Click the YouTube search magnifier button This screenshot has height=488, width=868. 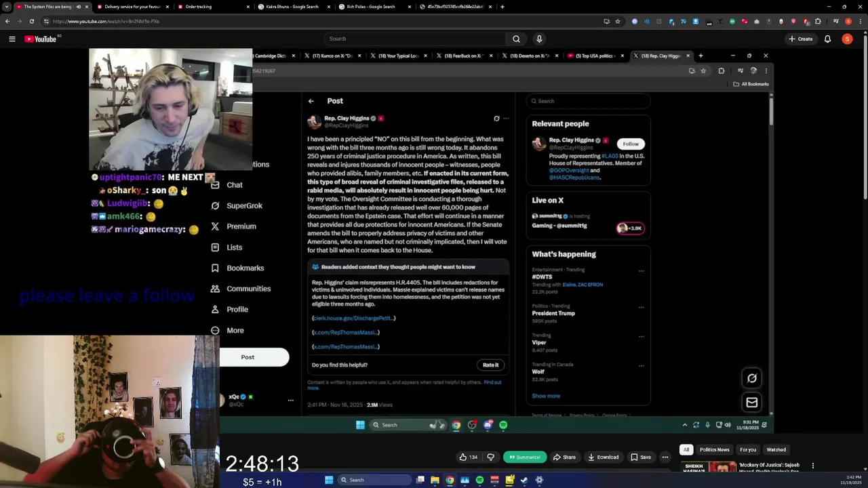(516, 39)
